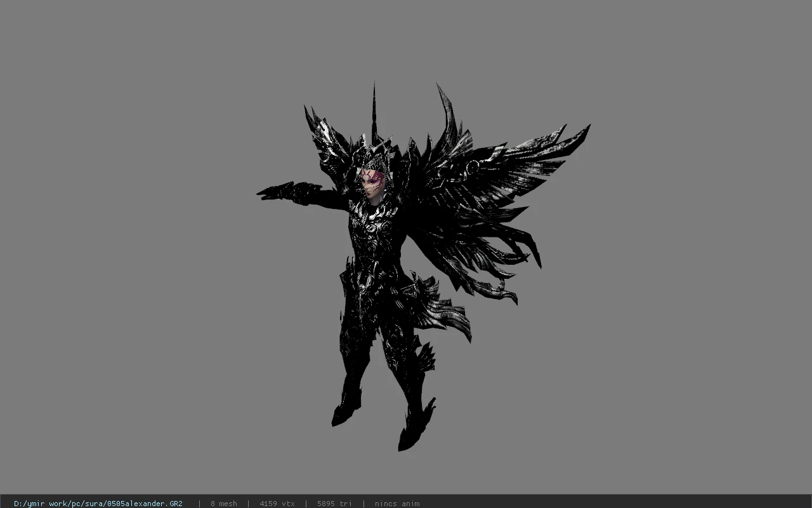812x508 pixels.
Task: Click the 'nincs anim' status entry
Action: [x=397, y=504]
